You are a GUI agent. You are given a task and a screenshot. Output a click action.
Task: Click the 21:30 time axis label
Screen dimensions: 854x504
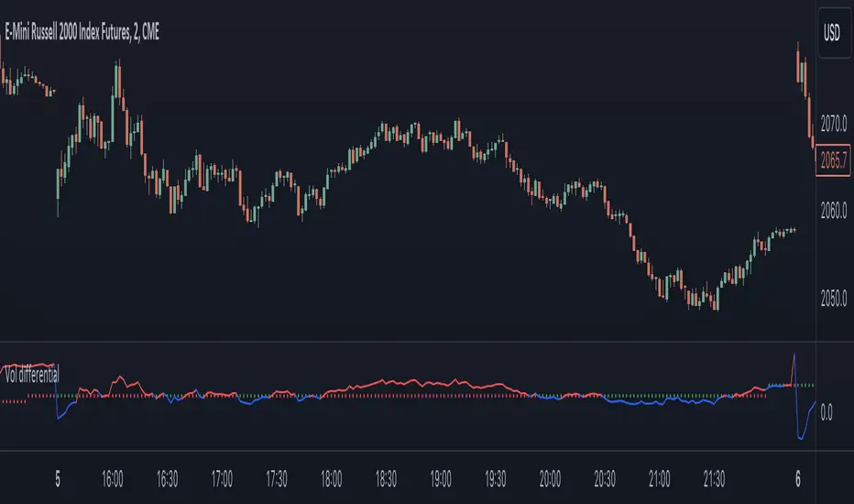pyautogui.click(x=715, y=479)
